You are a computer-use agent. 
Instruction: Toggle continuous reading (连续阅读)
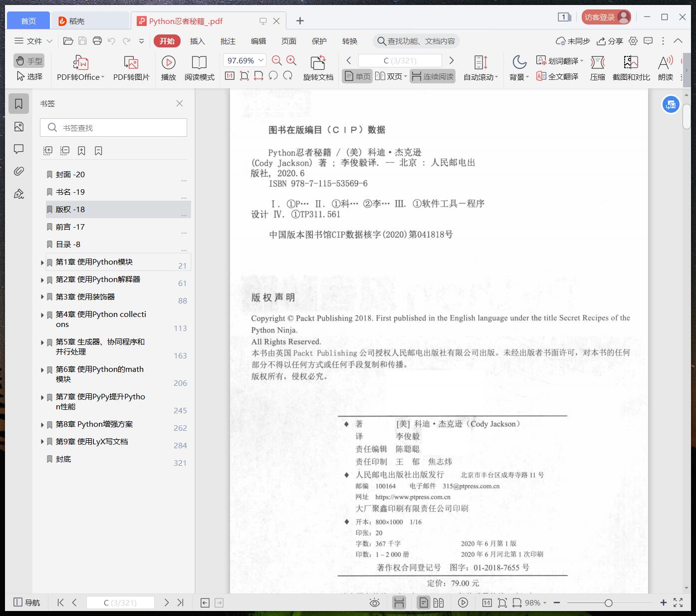[433, 76]
